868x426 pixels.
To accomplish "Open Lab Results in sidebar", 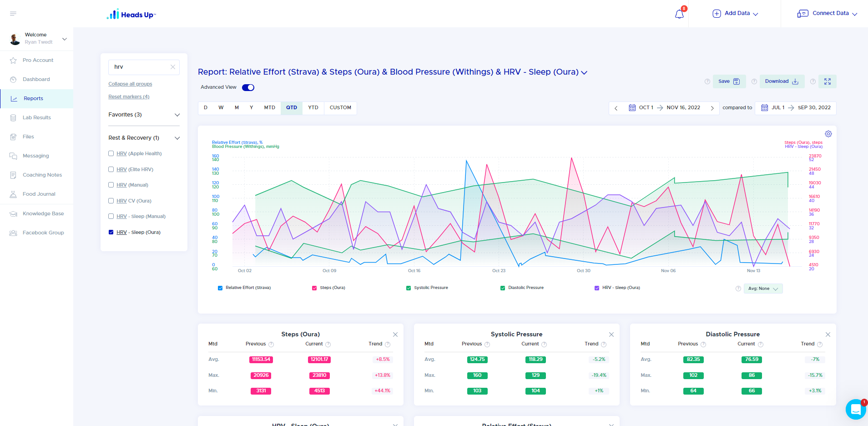I will [x=37, y=117].
